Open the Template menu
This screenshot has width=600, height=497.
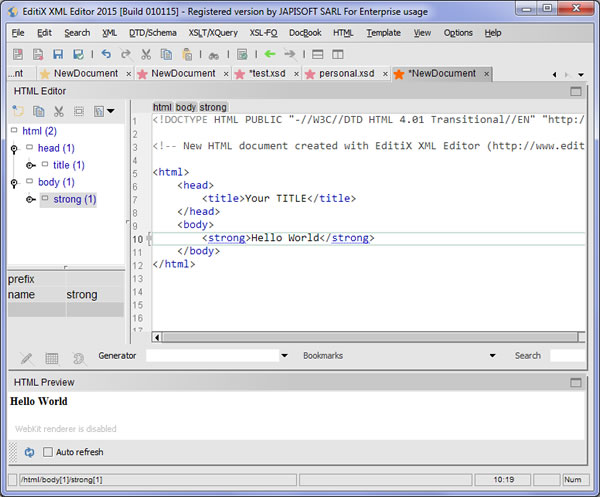[383, 33]
